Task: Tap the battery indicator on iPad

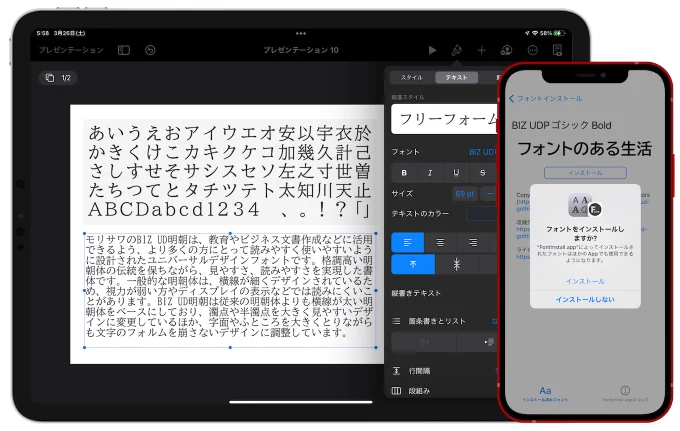Action: (x=559, y=33)
